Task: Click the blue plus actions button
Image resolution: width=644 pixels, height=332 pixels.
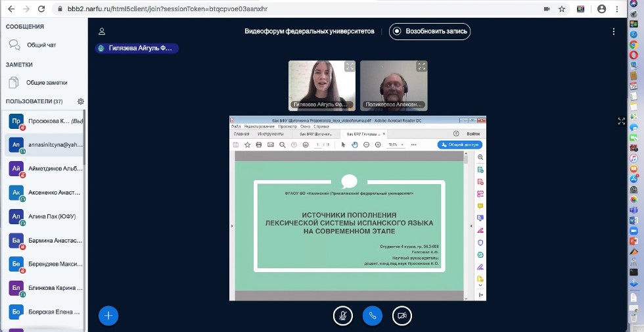Action: coord(108,316)
